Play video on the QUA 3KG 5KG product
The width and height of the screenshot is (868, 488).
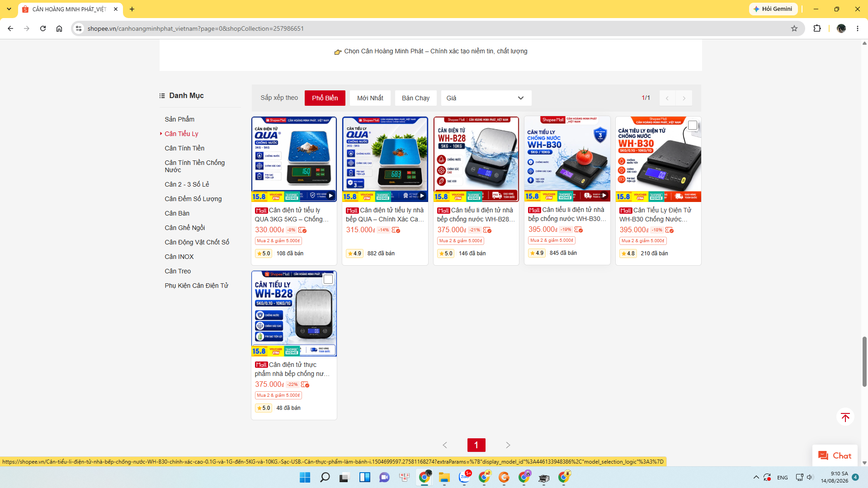tap(331, 196)
